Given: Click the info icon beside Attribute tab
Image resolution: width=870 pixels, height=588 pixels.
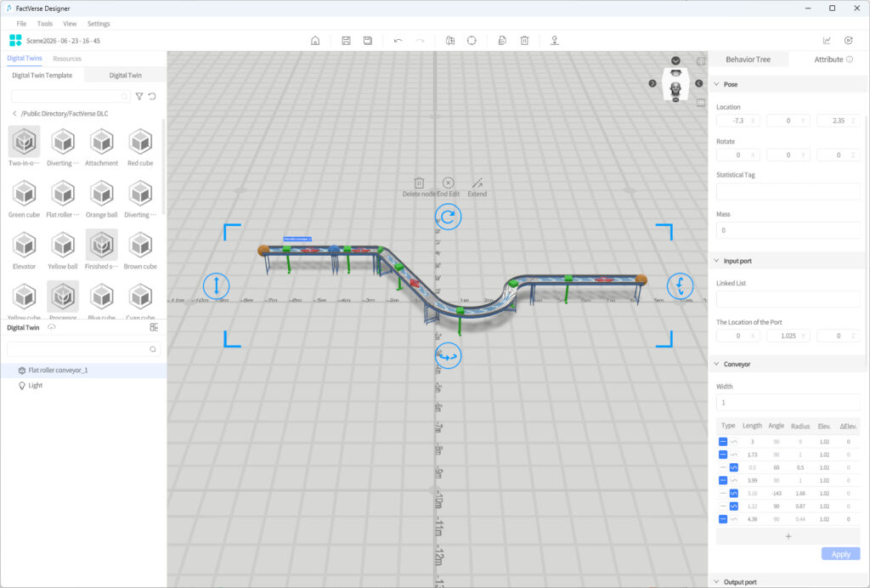Looking at the screenshot, I should pos(850,59).
